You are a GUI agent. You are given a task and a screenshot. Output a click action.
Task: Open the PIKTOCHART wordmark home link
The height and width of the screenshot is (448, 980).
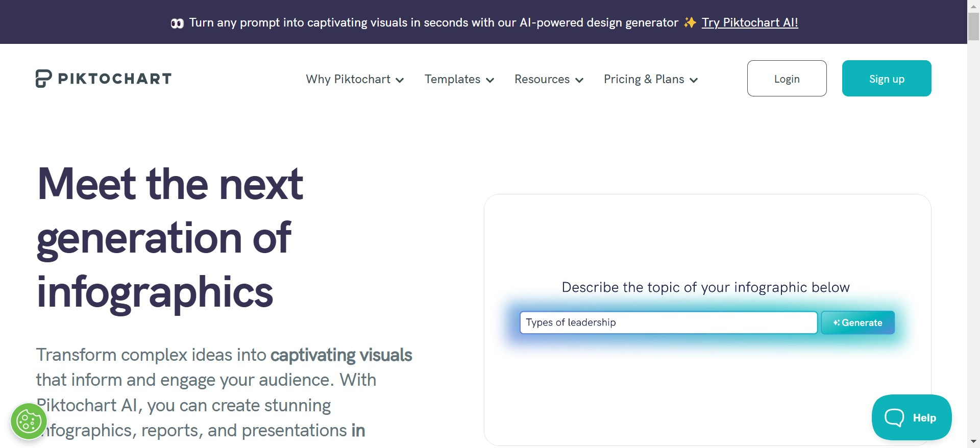115,79
